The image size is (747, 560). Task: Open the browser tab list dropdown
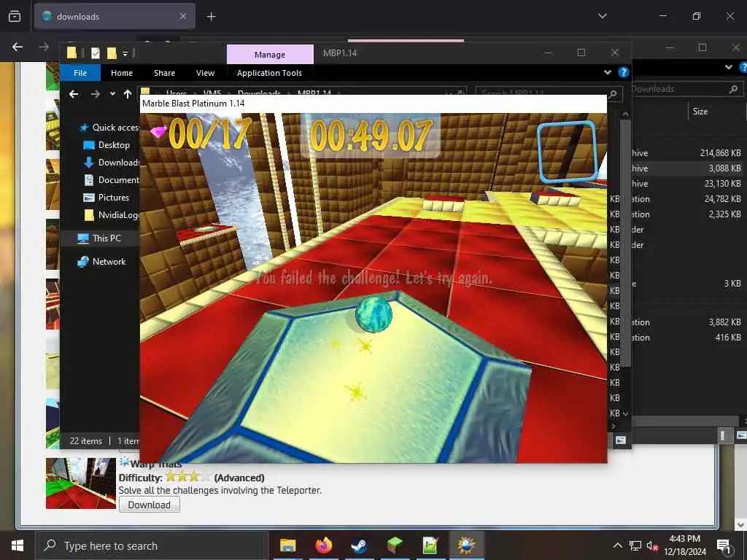tap(602, 16)
